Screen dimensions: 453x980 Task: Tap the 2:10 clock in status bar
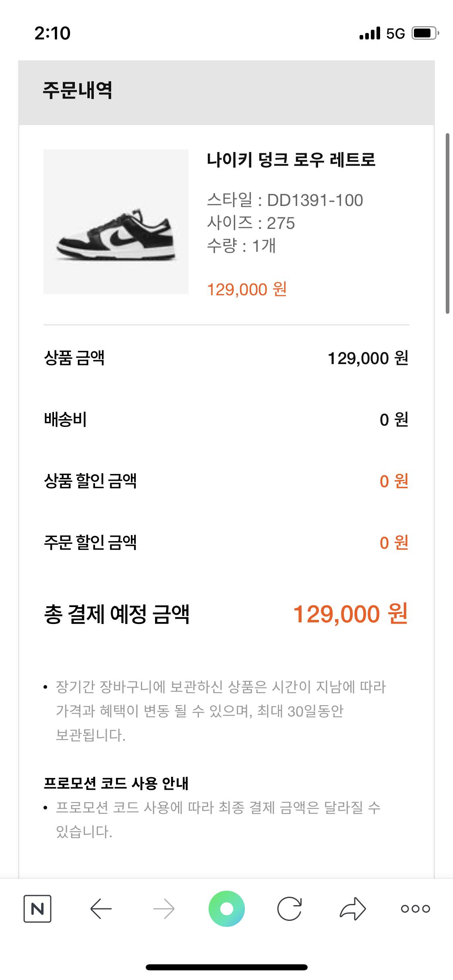[52, 33]
